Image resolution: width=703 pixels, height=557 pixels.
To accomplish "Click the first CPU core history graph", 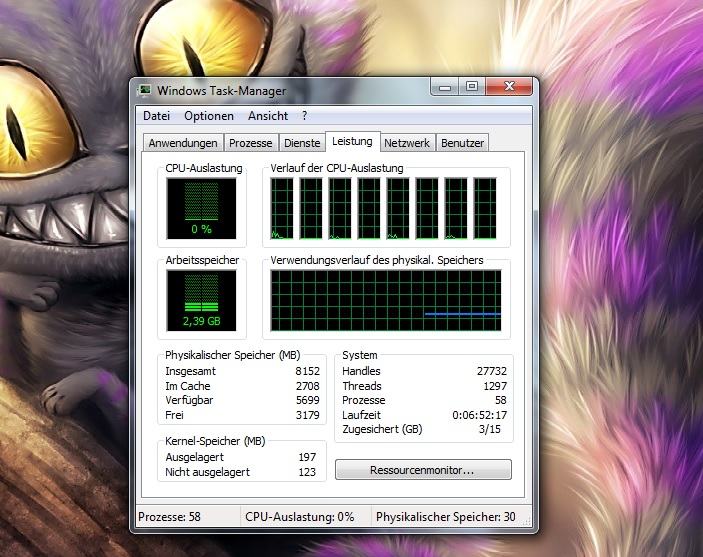I will pos(282,209).
